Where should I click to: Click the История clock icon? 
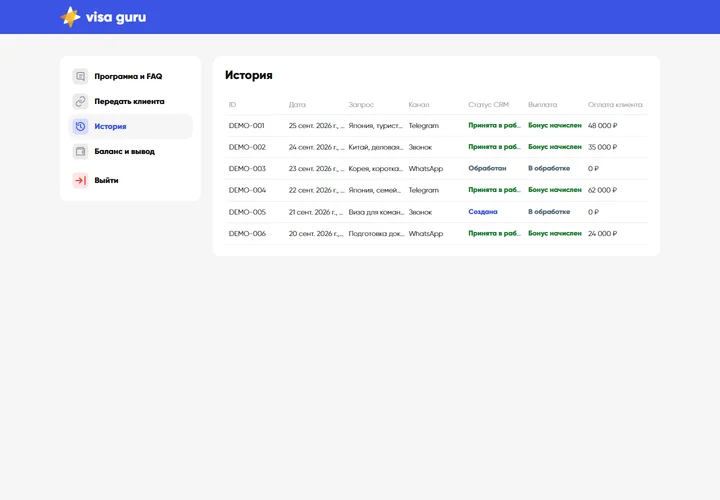coord(80,126)
